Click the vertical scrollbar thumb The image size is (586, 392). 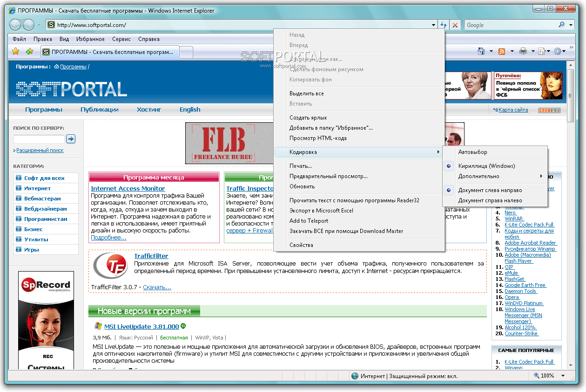coord(571,96)
